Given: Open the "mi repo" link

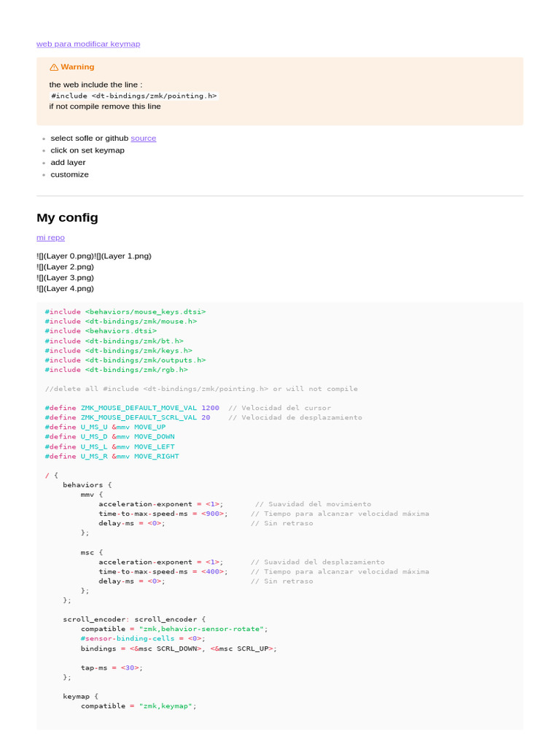Looking at the screenshot, I should tap(50, 237).
